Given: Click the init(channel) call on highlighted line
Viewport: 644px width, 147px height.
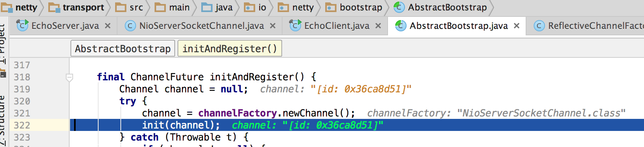Looking at the screenshot, I should coord(181,125).
